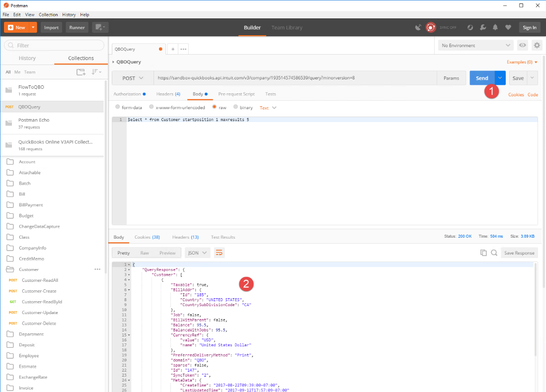The width and height of the screenshot is (546, 392).
Task: Open the Authorization tab
Action: click(130, 94)
